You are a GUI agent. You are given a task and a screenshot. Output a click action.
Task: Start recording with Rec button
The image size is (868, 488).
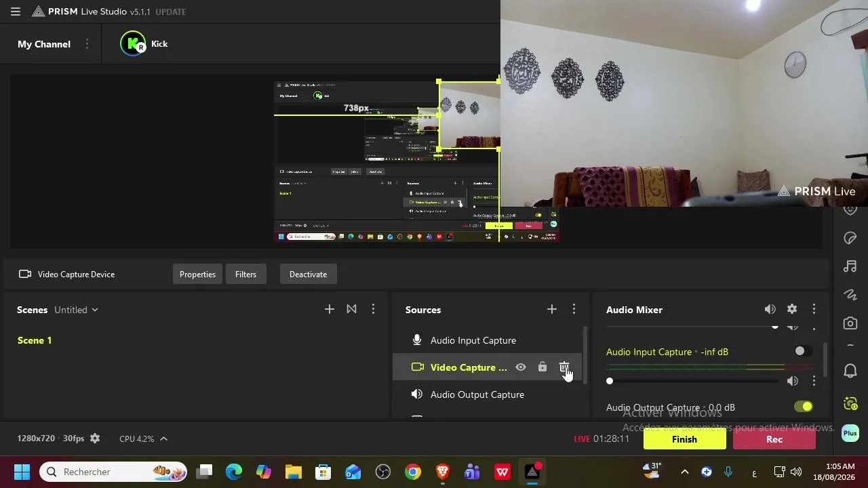point(774,439)
